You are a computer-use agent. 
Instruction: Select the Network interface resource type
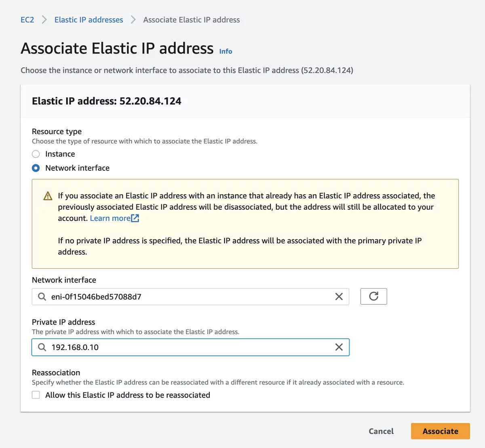tap(36, 168)
